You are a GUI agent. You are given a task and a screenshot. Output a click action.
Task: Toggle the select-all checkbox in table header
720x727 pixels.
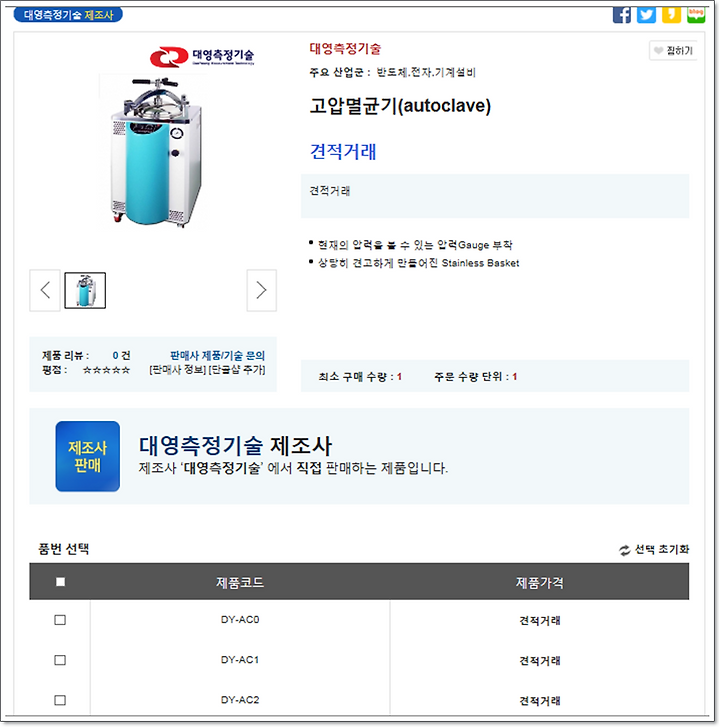pos(60,581)
